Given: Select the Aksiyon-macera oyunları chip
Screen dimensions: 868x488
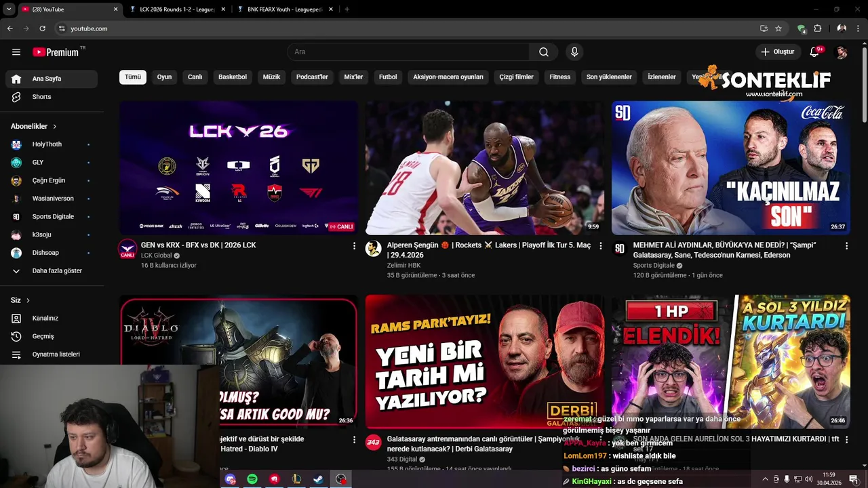Looking at the screenshot, I should (448, 77).
